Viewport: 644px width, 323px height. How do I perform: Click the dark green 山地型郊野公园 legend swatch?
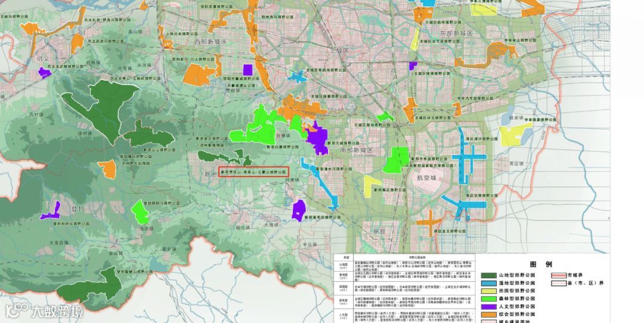pos(489,275)
